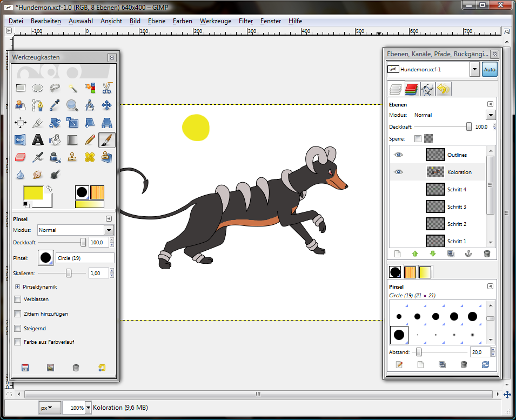The height and width of the screenshot is (420, 516).
Task: Open the Bearbeiten menu
Action: [x=46, y=21]
